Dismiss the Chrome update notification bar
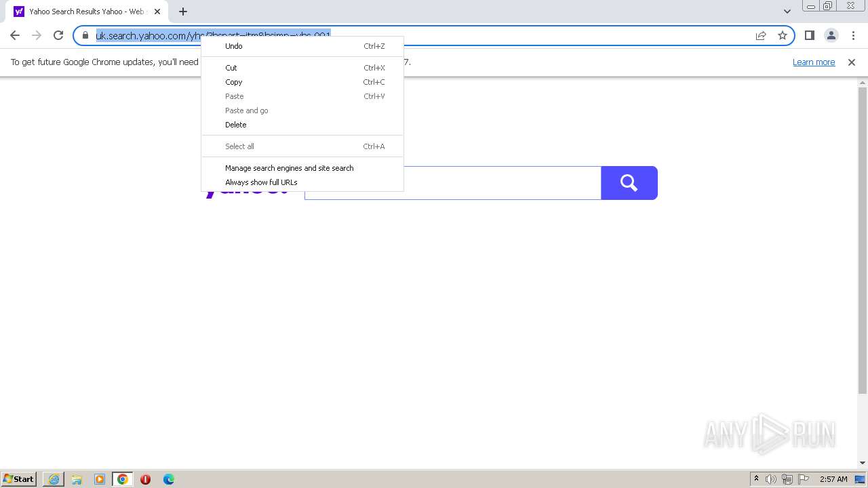This screenshot has height=488, width=868. tap(852, 62)
